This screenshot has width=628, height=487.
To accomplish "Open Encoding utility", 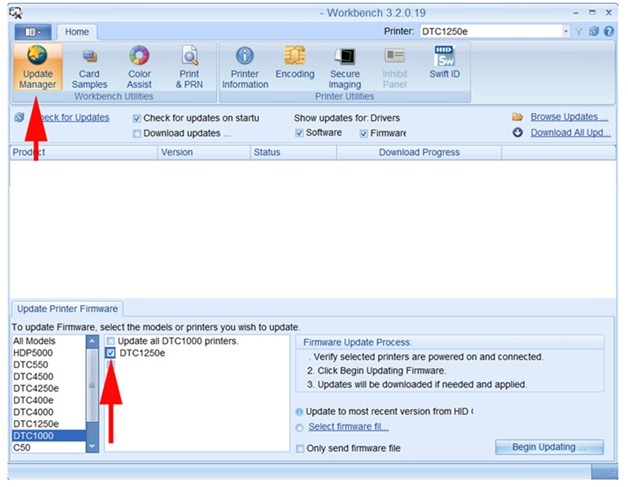I will [295, 66].
